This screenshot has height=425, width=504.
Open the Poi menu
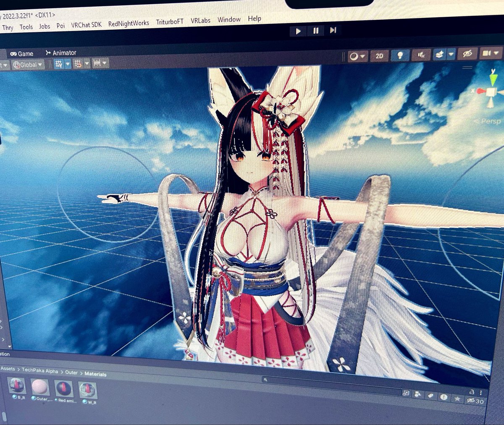click(61, 26)
